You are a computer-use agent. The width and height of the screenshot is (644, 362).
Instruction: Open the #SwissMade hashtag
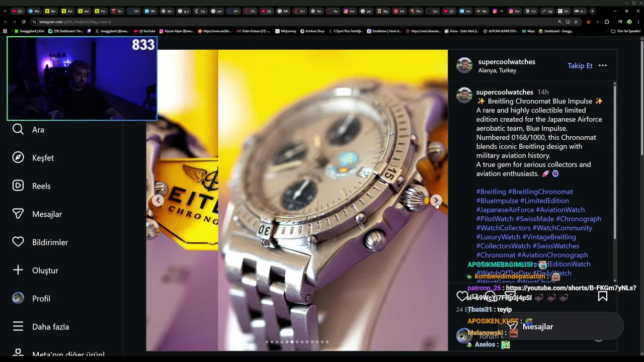pos(534,219)
